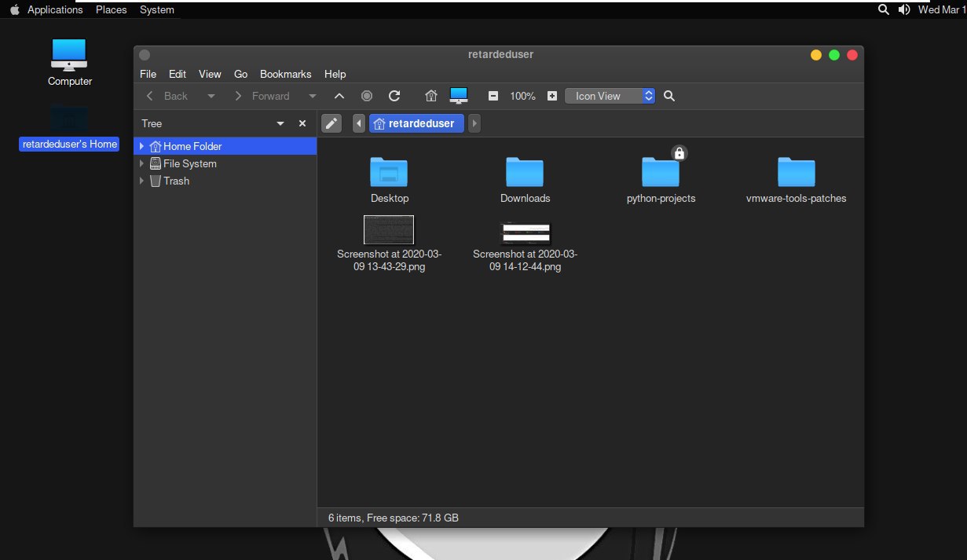
Task: Open the Icon View mode selector
Action: (610, 96)
